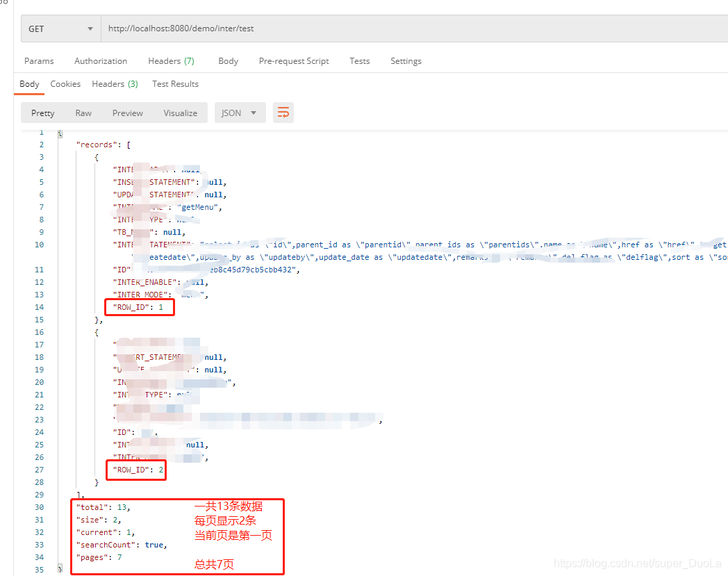Toggle the line wrap icon

[283, 113]
